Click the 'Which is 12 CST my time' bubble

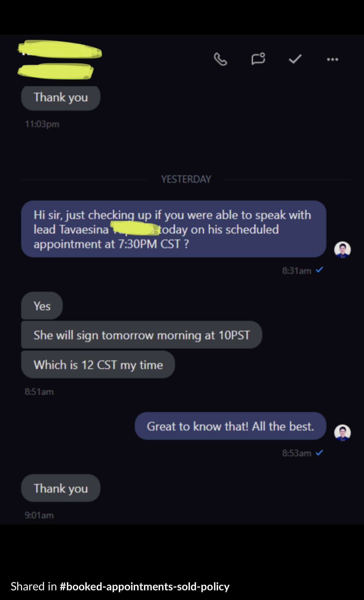pos(98,365)
